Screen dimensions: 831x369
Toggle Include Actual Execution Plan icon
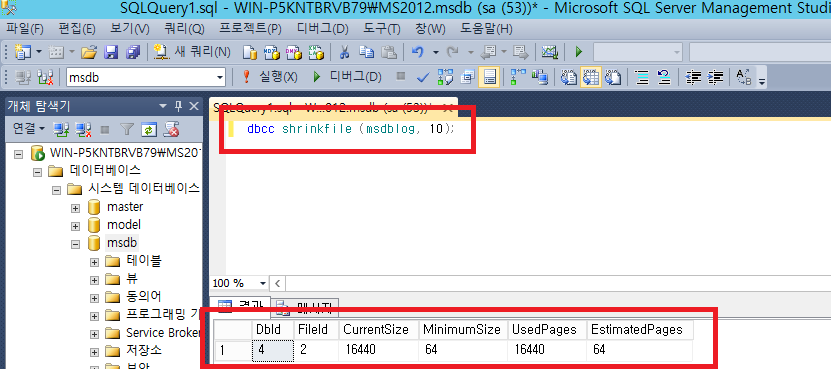point(517,78)
